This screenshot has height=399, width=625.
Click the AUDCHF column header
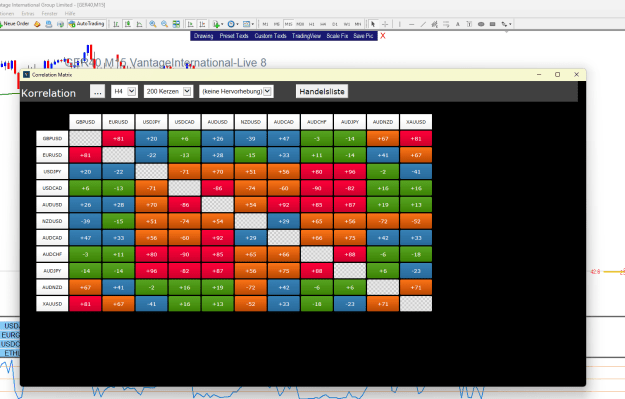317,122
